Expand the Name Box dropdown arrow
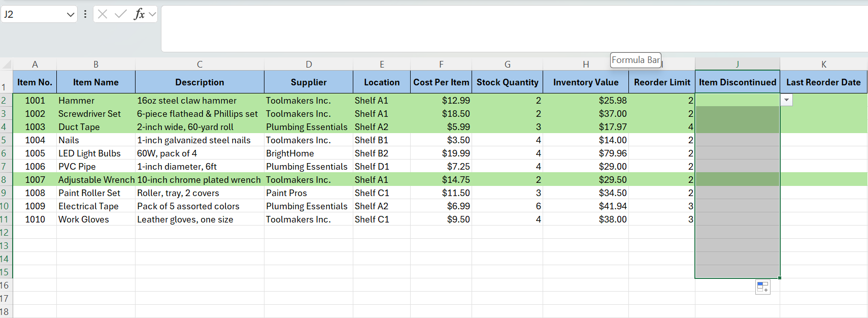This screenshot has width=868, height=318. coord(71,15)
